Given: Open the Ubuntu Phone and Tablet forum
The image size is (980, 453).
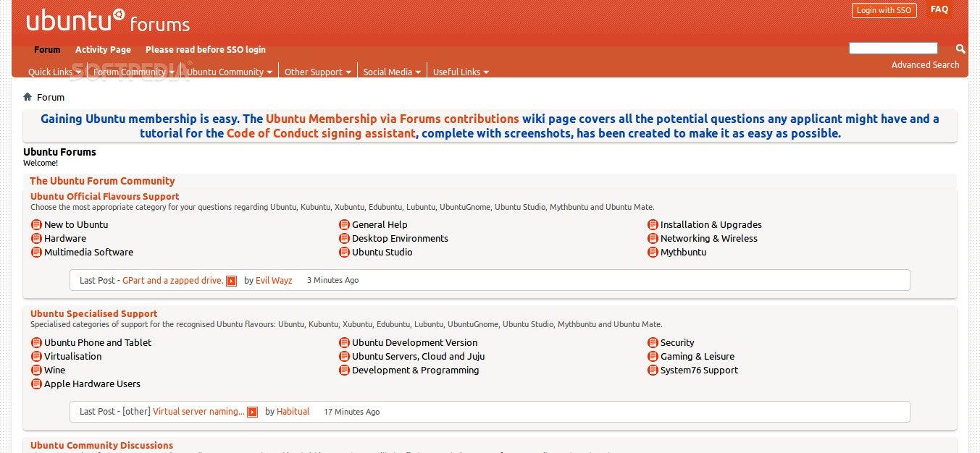Looking at the screenshot, I should pyautogui.click(x=98, y=342).
